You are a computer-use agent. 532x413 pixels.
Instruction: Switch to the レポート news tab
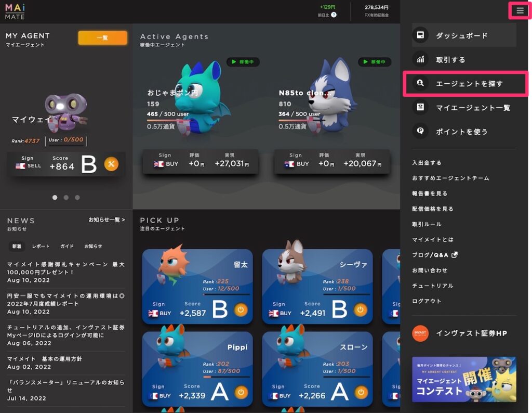tap(41, 246)
